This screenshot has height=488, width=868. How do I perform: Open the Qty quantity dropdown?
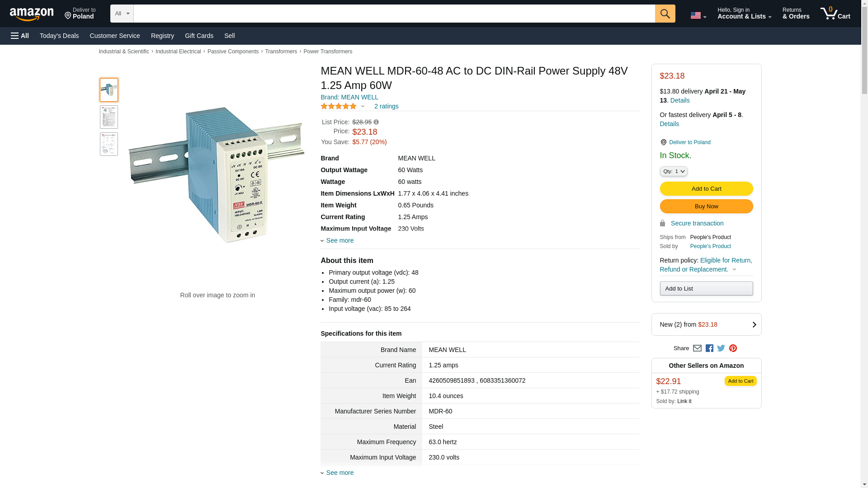click(x=674, y=171)
